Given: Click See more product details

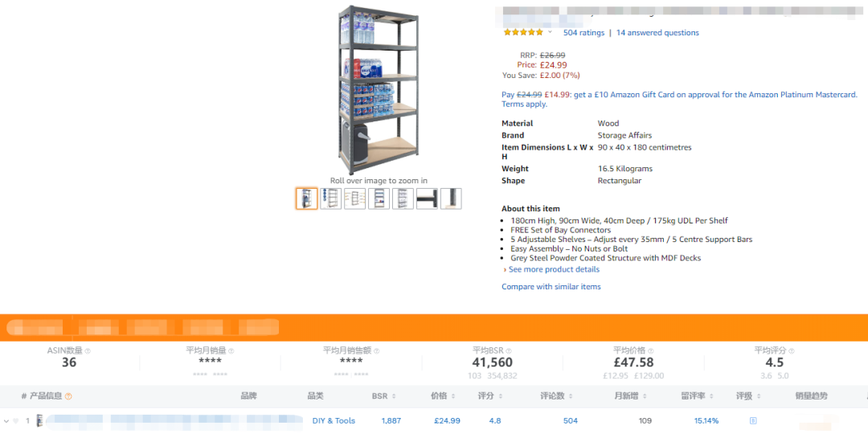Looking at the screenshot, I should point(554,269).
